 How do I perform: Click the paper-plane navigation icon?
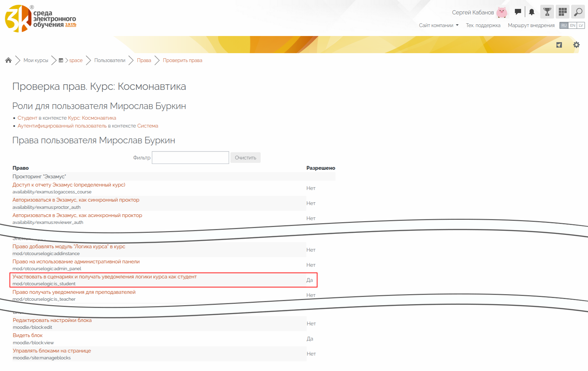click(x=559, y=45)
